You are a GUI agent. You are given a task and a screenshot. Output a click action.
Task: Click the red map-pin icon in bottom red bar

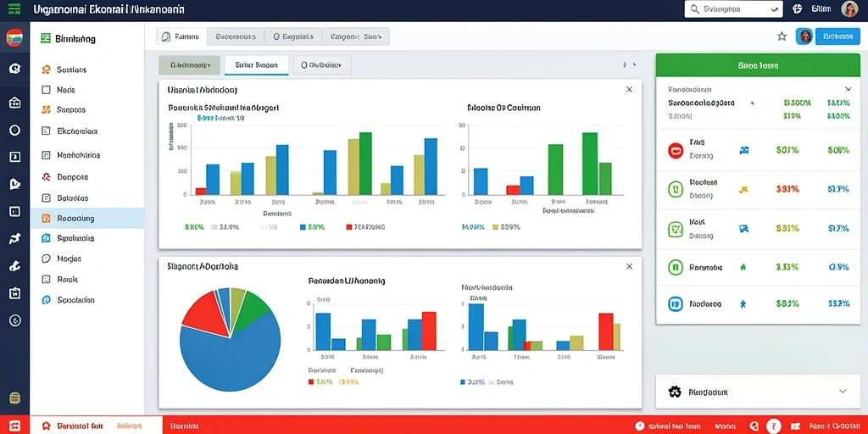47,426
